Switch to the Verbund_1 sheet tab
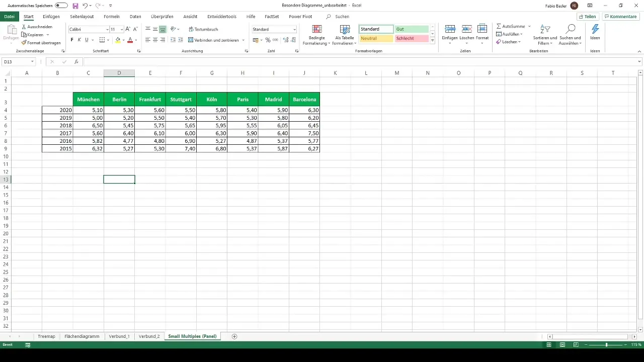This screenshot has height=362, width=644. click(119, 336)
